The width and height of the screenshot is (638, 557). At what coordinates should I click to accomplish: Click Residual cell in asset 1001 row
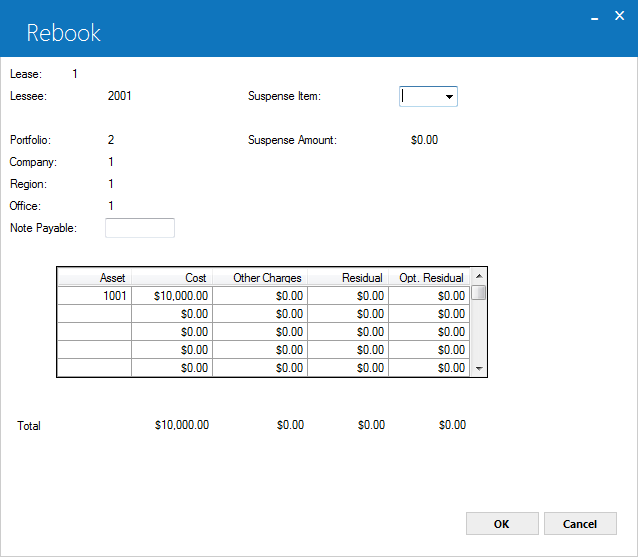[x=348, y=296]
